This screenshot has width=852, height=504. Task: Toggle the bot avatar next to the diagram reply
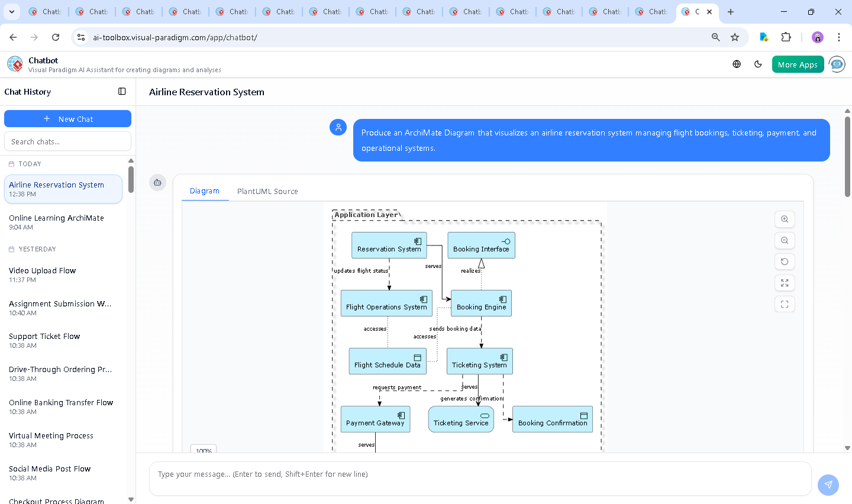[x=157, y=183]
